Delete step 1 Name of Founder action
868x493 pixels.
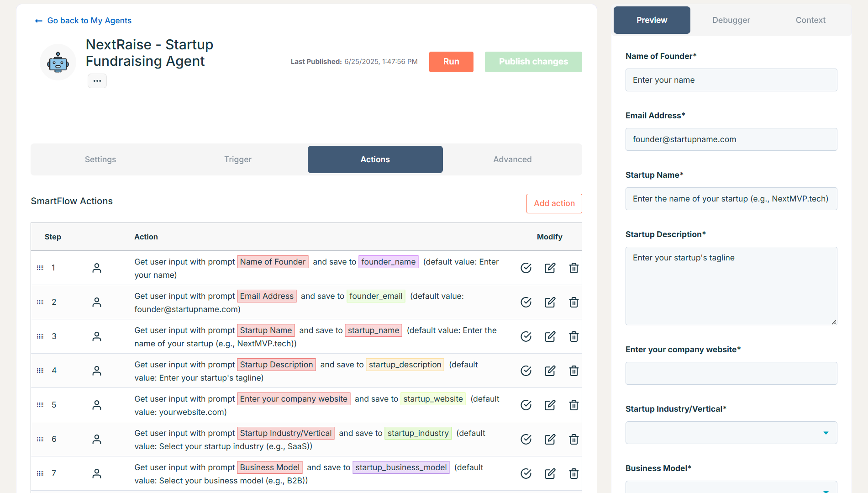pos(574,268)
